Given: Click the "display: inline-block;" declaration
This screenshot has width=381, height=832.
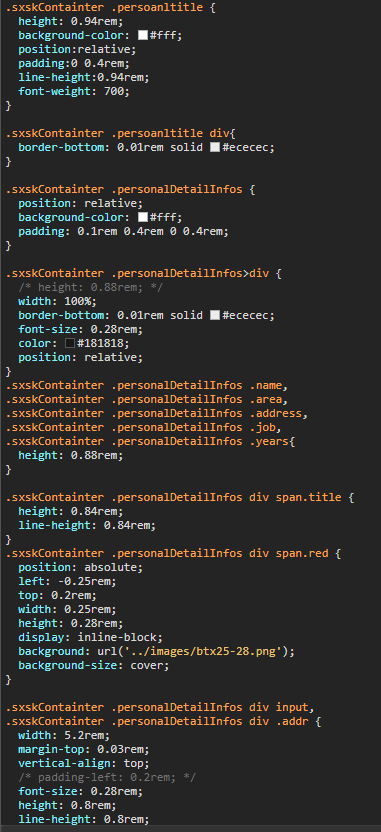Looking at the screenshot, I should pos(90,637).
